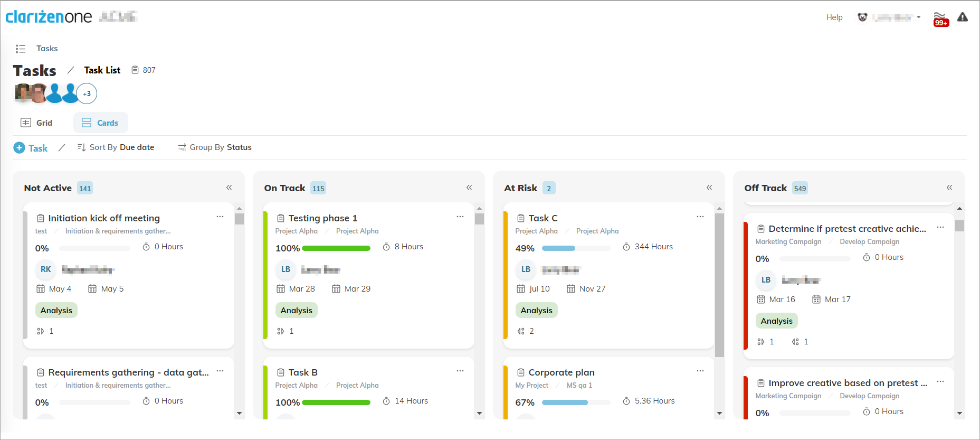Image resolution: width=980 pixels, height=440 pixels.
Task: Click the Marketing Campaign link on Determine card
Action: tap(788, 241)
